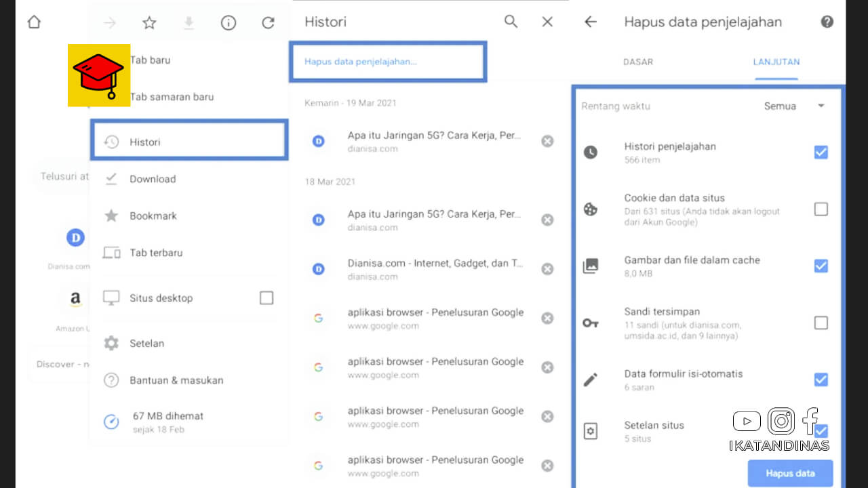The image size is (868, 488).
Task: Click the 'Kemarin - 19 Mar 2021' date header
Action: 351,103
